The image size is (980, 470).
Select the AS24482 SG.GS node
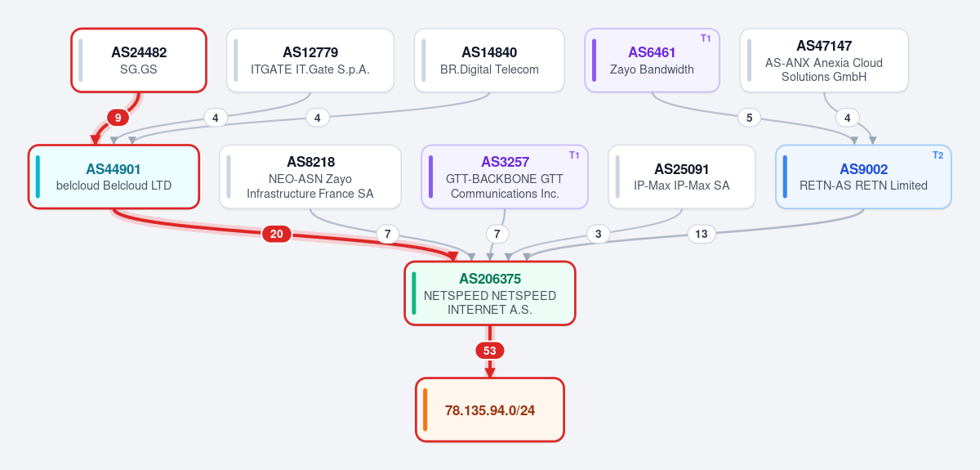(139, 60)
